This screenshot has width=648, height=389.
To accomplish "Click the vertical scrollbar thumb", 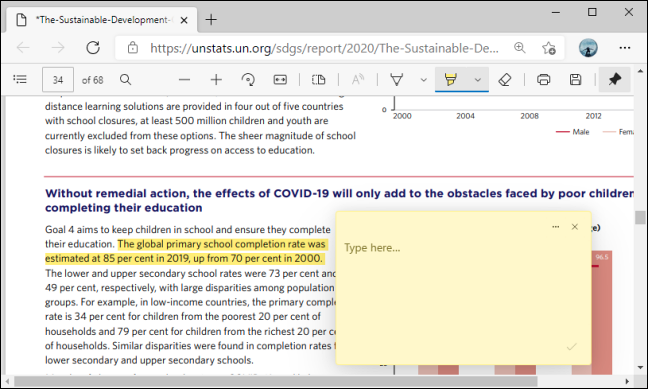I will pos(640,217).
